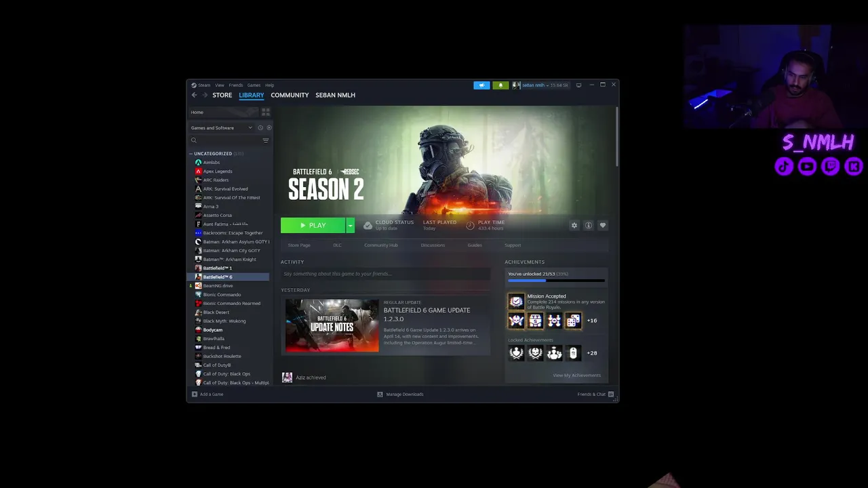This screenshot has width=868, height=488.
Task: Open the Battlefield 6 Update Notes thumbnail
Action: [332, 325]
